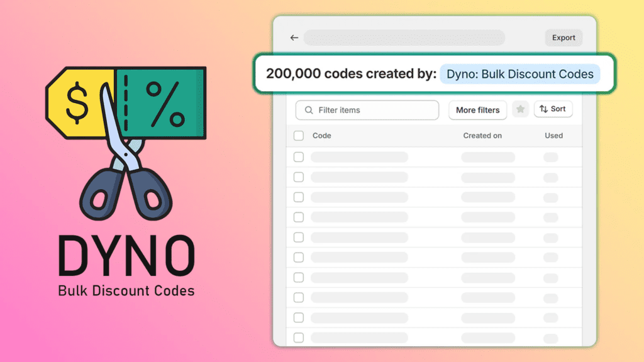Click the DYNO wordmark text
This screenshot has width=644, height=362.
point(126,258)
